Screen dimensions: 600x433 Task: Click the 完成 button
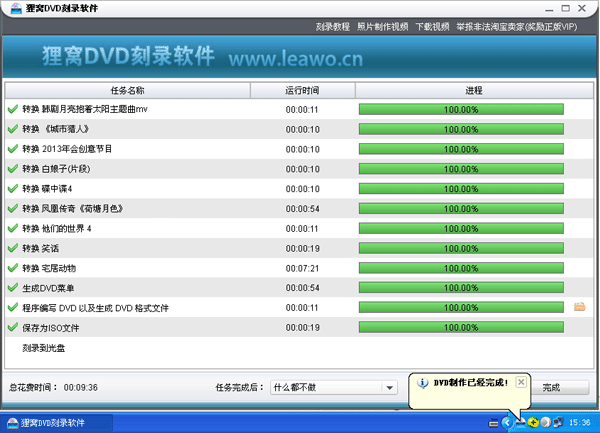[x=560, y=387]
